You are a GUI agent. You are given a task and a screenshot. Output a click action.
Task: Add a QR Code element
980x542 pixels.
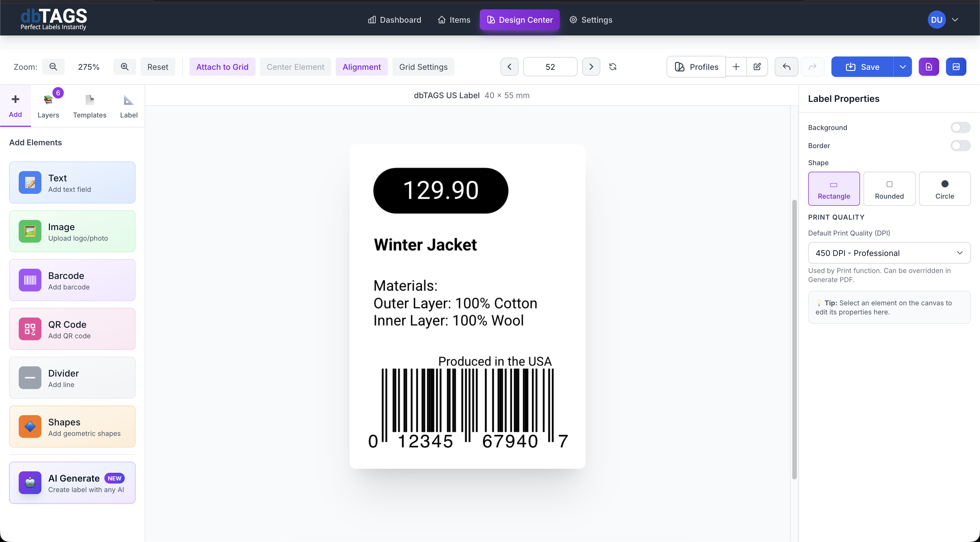72,329
